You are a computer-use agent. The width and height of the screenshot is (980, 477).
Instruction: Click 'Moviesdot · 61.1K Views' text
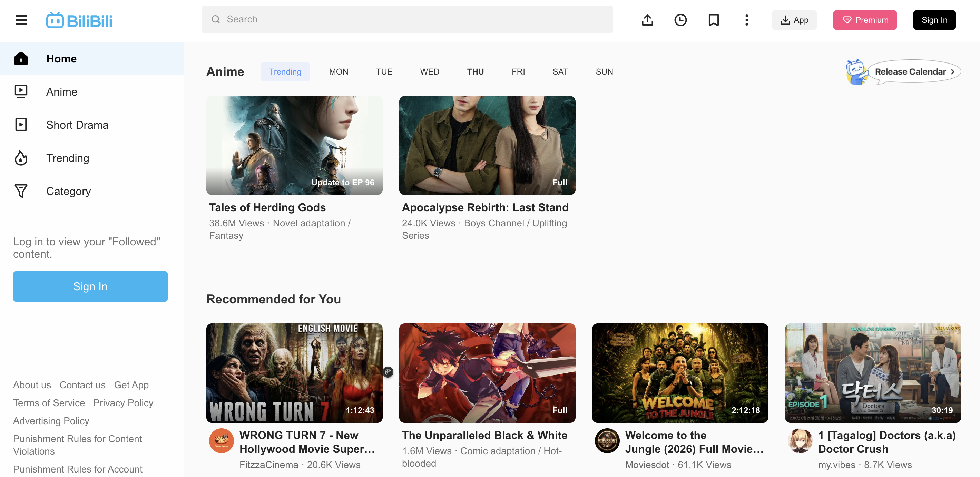pyautogui.click(x=678, y=465)
